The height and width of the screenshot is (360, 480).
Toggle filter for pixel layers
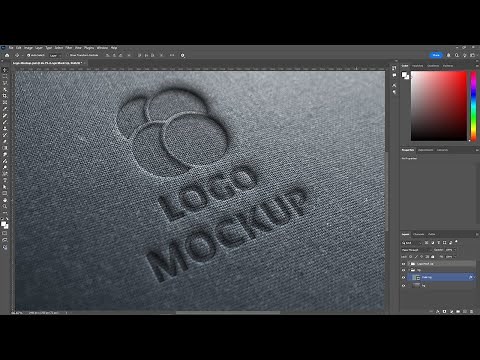tap(426, 243)
